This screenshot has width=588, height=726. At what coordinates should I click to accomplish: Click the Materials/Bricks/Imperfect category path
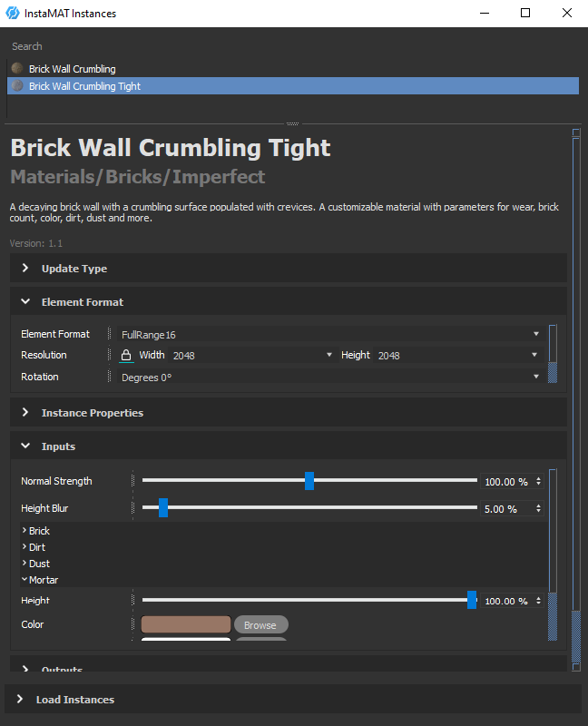pyautogui.click(x=138, y=177)
